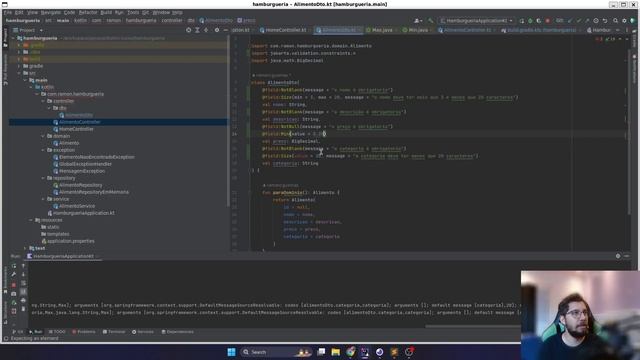Open the Git menu
640x360 pixels.
[145, 13]
